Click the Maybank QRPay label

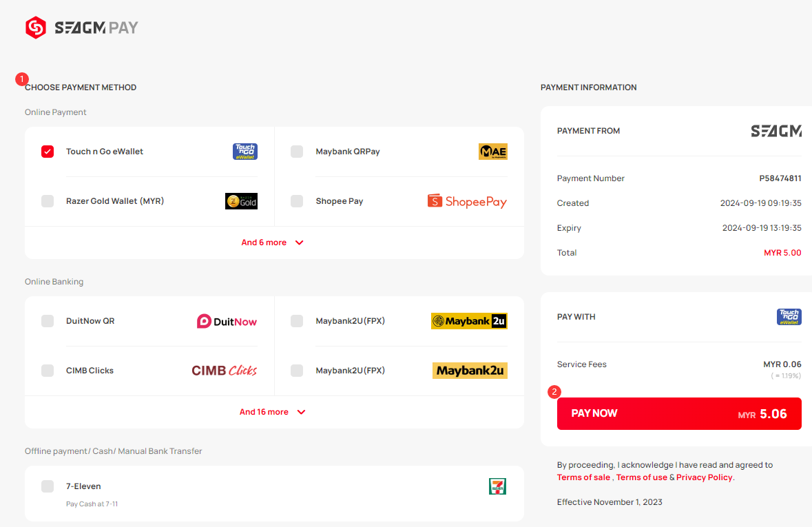(x=348, y=152)
